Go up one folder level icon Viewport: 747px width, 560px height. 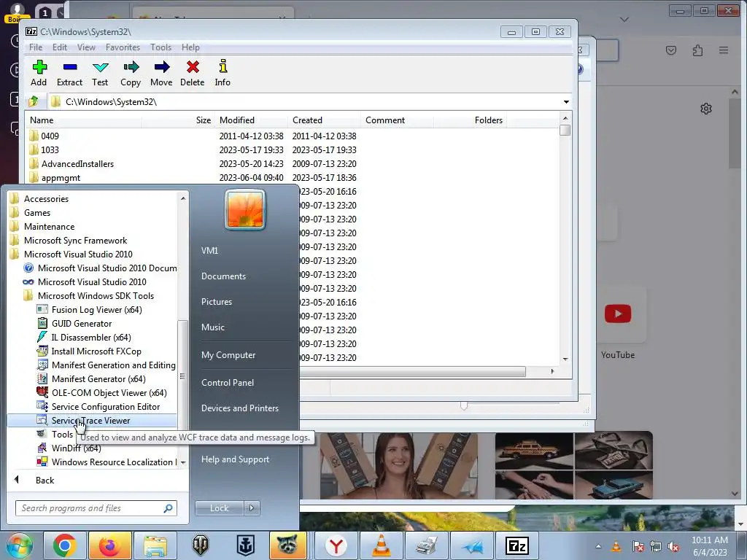[34, 101]
